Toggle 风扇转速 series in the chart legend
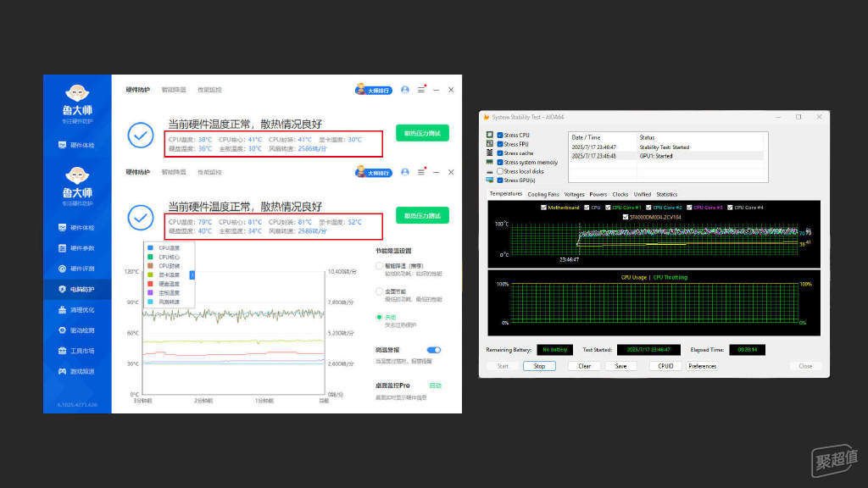The width and height of the screenshot is (868, 488). 164,302
